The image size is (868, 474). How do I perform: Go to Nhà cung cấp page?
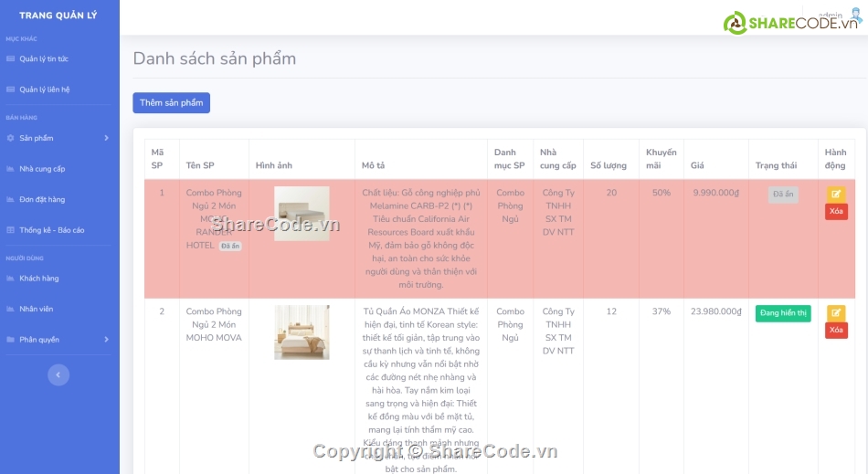tap(42, 169)
